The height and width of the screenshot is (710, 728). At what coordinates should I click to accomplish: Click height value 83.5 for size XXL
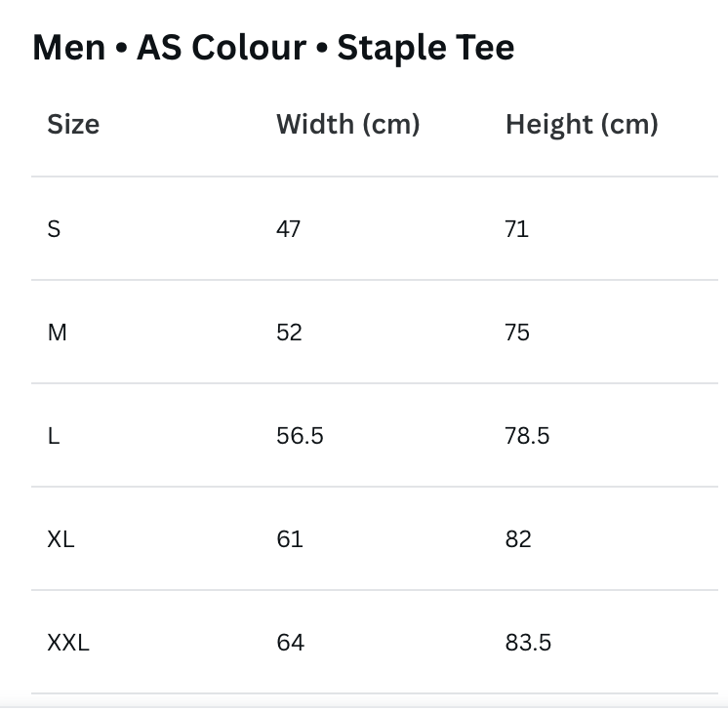528,643
